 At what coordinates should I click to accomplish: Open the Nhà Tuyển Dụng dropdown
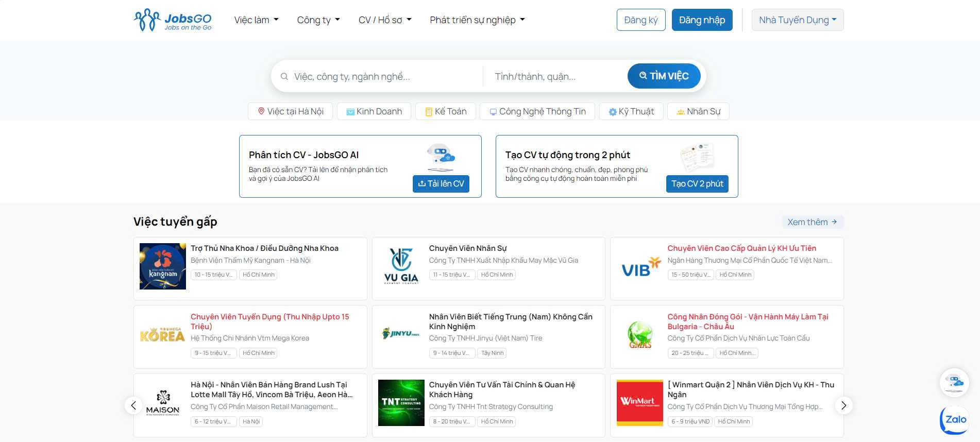click(x=798, y=20)
